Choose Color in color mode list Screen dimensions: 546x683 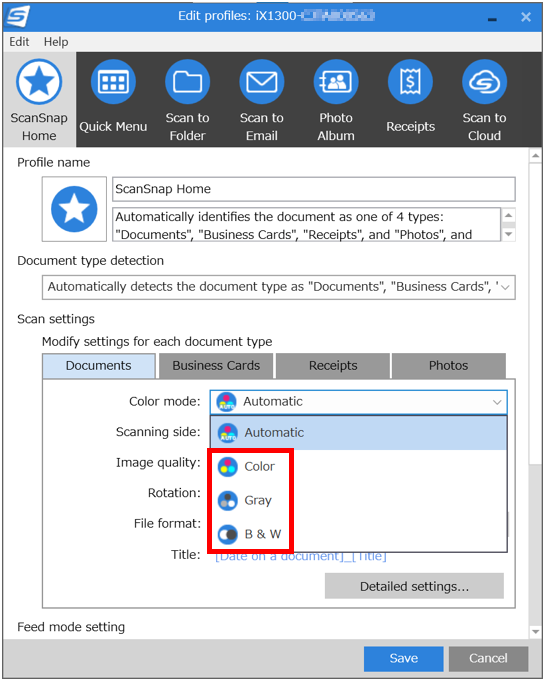[359, 467]
